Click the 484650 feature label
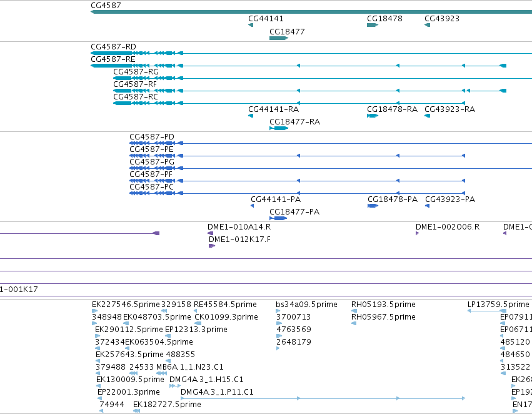The height and width of the screenshot is (414, 532). 515,355
